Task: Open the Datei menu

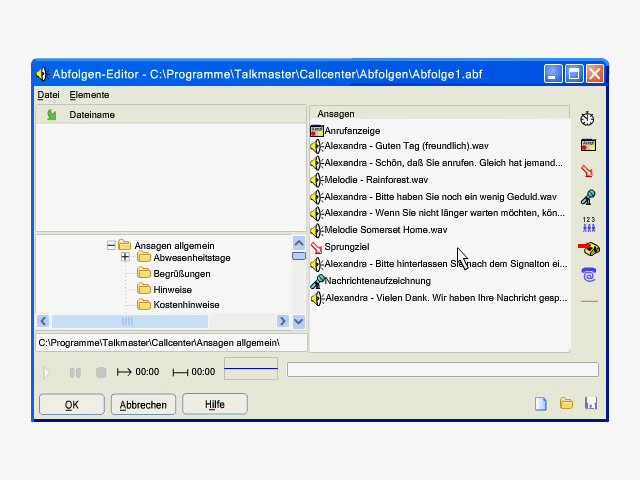Action: [48, 95]
